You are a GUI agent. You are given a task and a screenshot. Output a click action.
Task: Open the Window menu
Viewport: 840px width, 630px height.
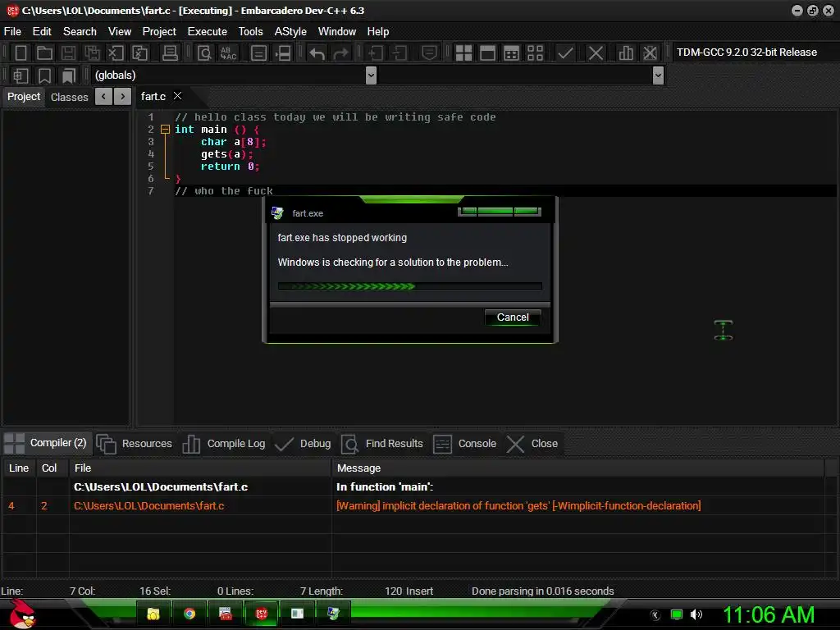337,32
